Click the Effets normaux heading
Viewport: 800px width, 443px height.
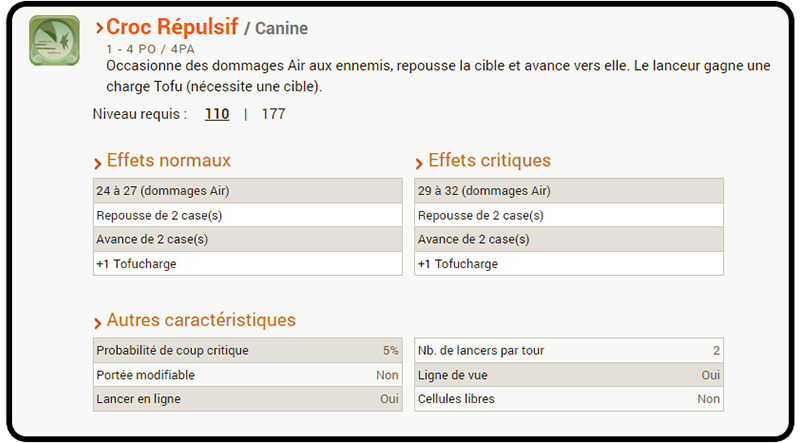pyautogui.click(x=168, y=160)
